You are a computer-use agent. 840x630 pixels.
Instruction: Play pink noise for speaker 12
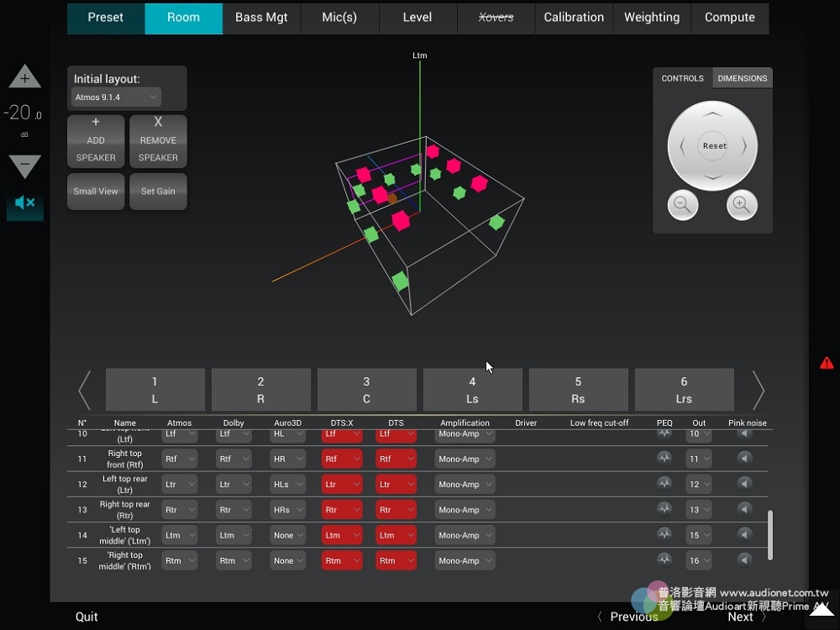click(x=744, y=484)
